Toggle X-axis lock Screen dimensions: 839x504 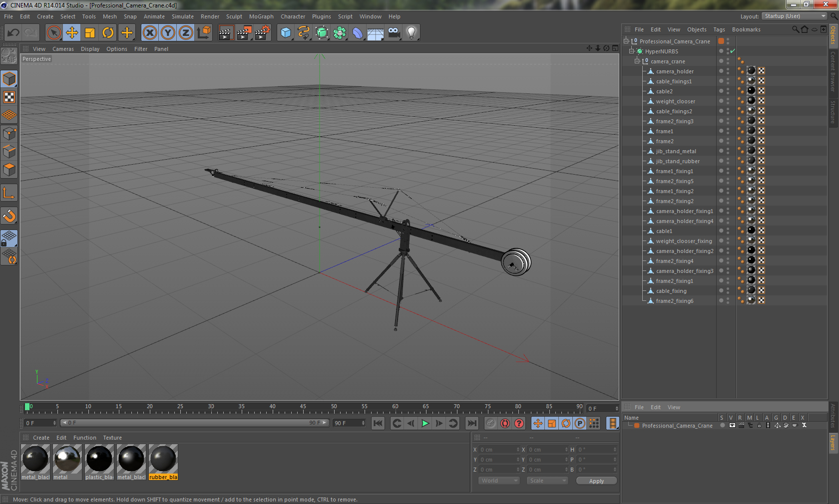coord(149,33)
